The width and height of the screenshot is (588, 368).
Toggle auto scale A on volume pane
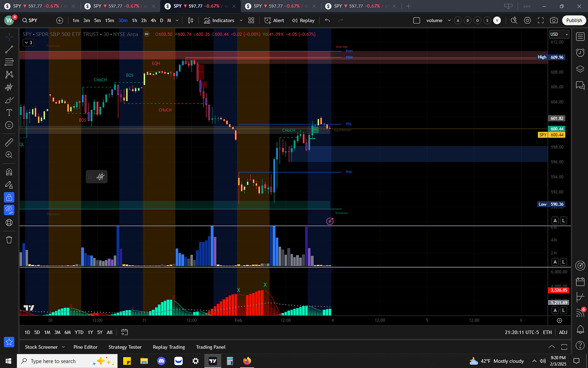[x=555, y=262]
